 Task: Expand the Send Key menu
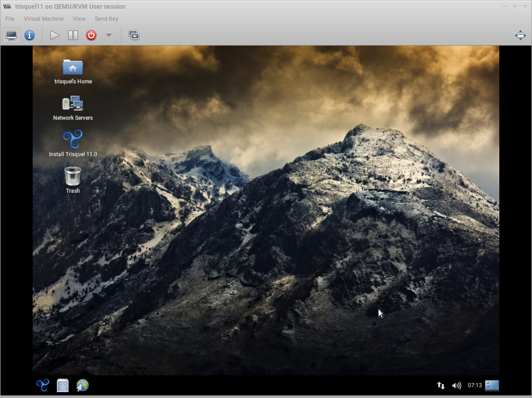tap(106, 19)
